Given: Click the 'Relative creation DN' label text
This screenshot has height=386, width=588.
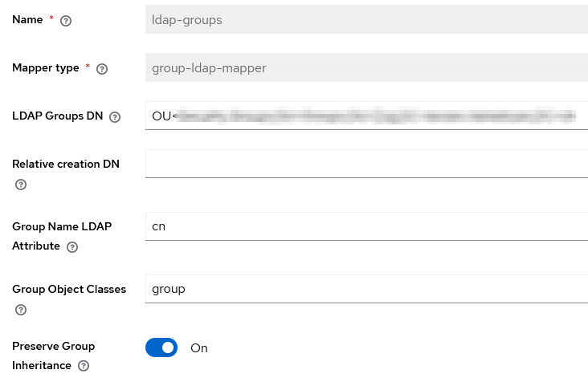Looking at the screenshot, I should coord(66,164).
